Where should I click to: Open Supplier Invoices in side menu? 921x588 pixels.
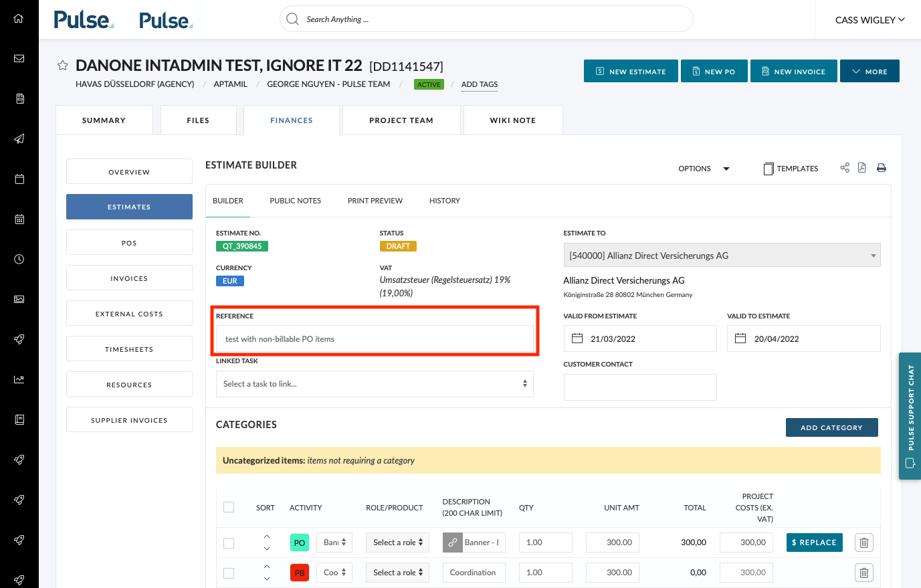(x=129, y=419)
